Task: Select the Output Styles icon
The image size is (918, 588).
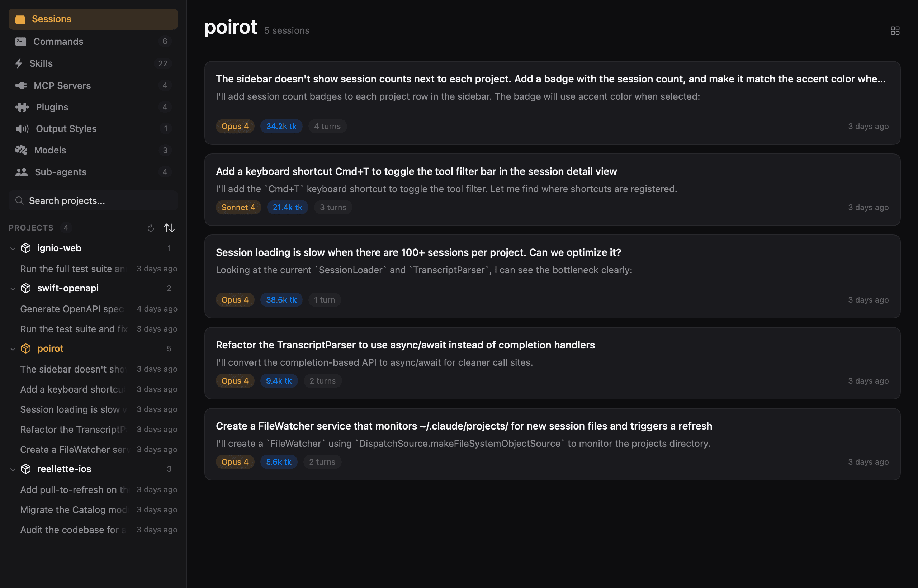Action: [22, 129]
